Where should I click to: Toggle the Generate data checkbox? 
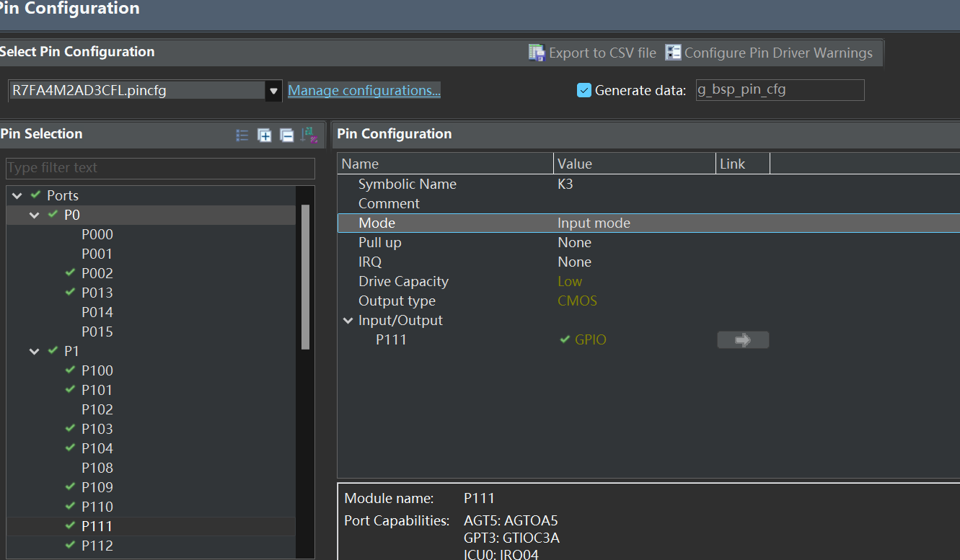click(584, 90)
